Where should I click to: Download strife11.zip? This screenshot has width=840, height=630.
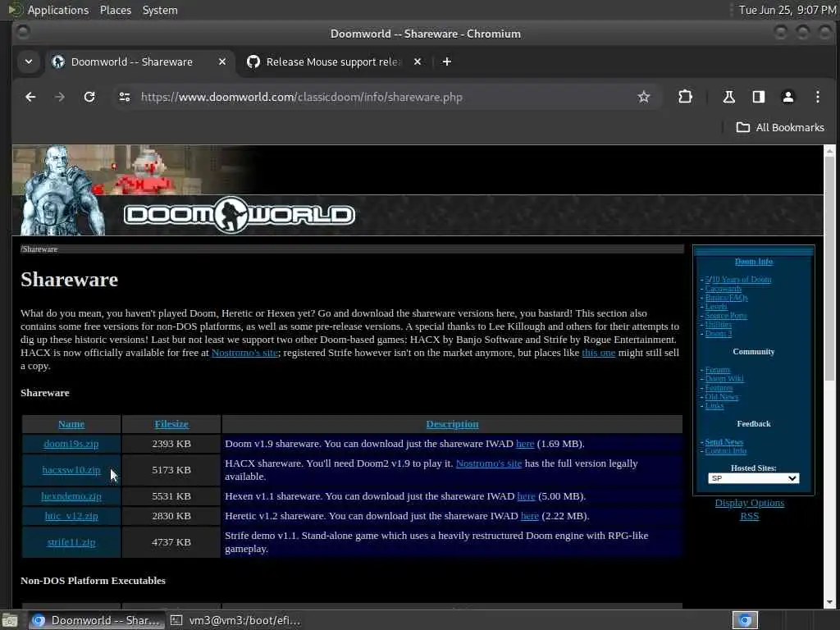[71, 542]
